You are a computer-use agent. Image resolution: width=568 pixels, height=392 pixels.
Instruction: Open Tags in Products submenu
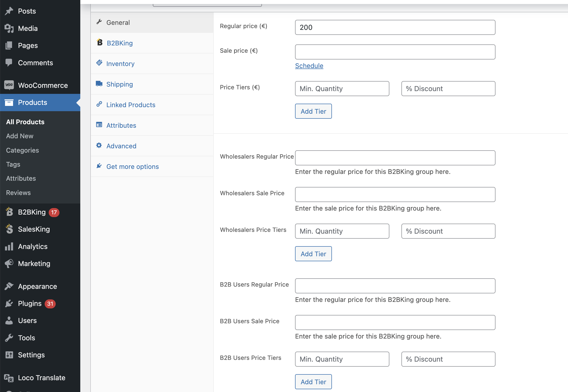(x=13, y=164)
